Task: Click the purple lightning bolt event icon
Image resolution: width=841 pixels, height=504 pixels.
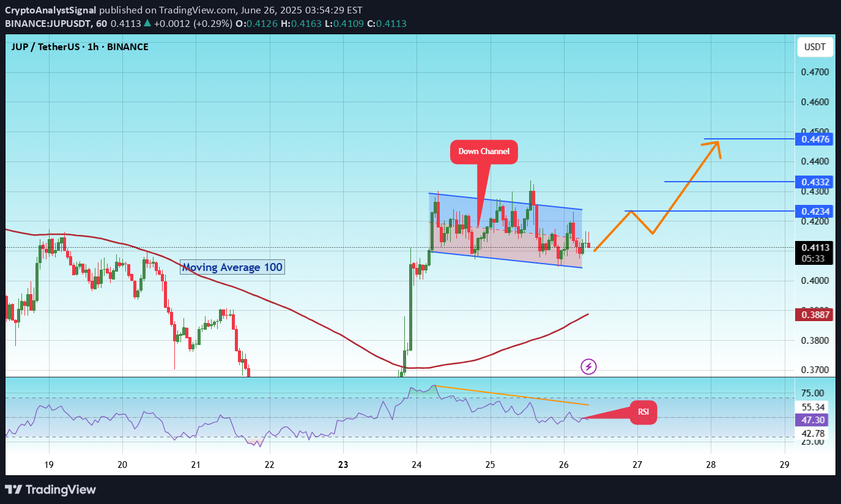Action: pos(588,367)
